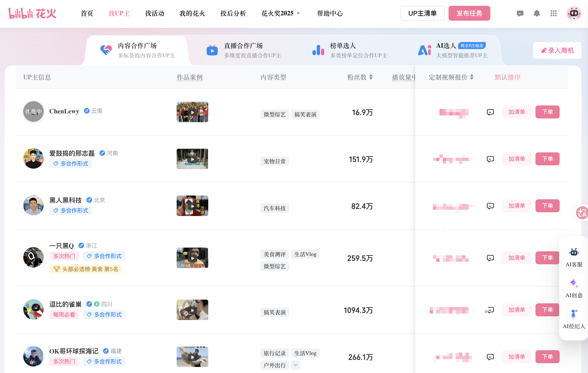Click the trophy 头部必选榜 tag
This screenshot has height=373, width=588.
pyautogui.click(x=86, y=269)
